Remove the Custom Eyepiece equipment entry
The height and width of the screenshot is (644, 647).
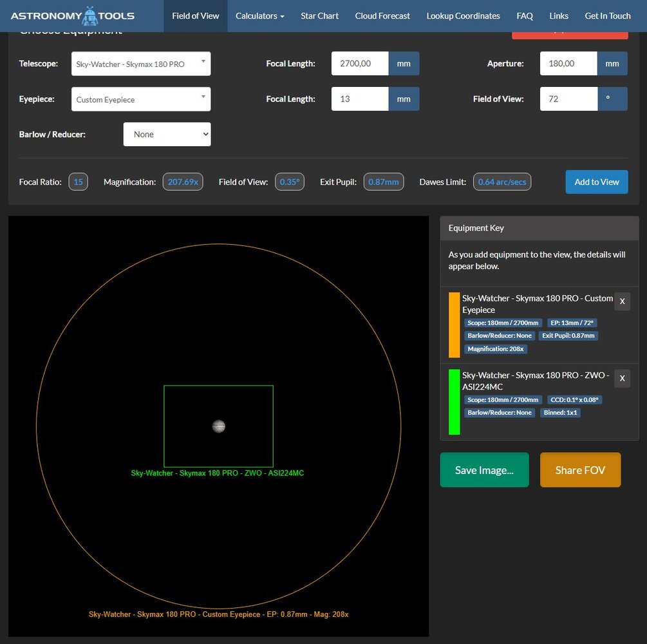coord(622,301)
